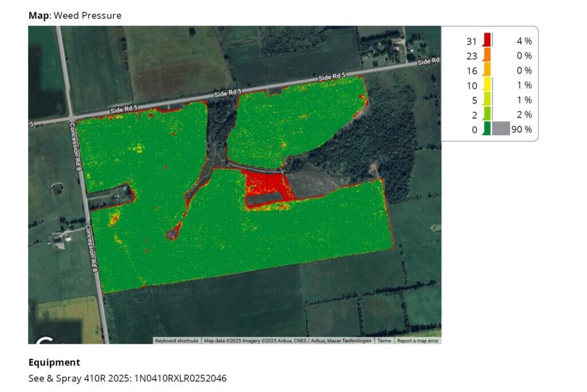Click the Map: Weed Pressure title
587x392 pixels.
pos(75,15)
